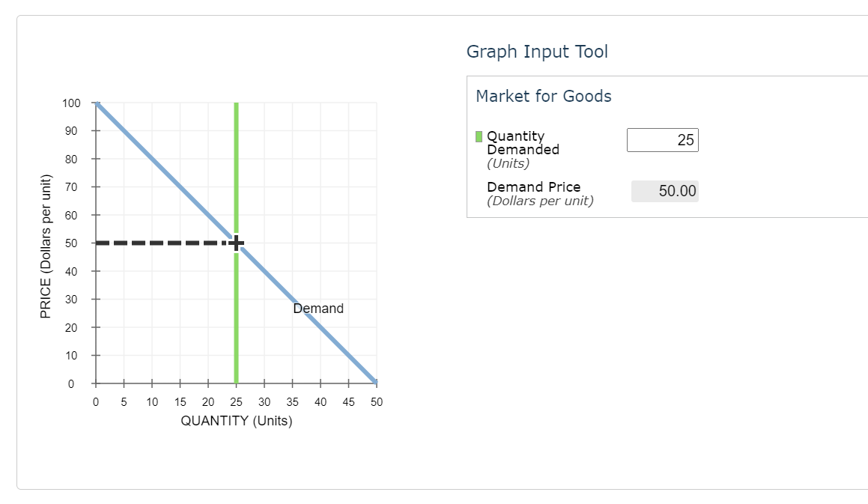Click the intersection point of demand and quantity line

[x=236, y=242]
